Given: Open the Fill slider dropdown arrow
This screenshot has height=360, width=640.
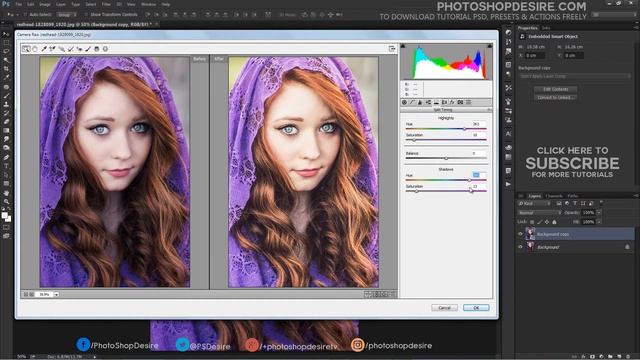Looking at the screenshot, I should click(599, 222).
